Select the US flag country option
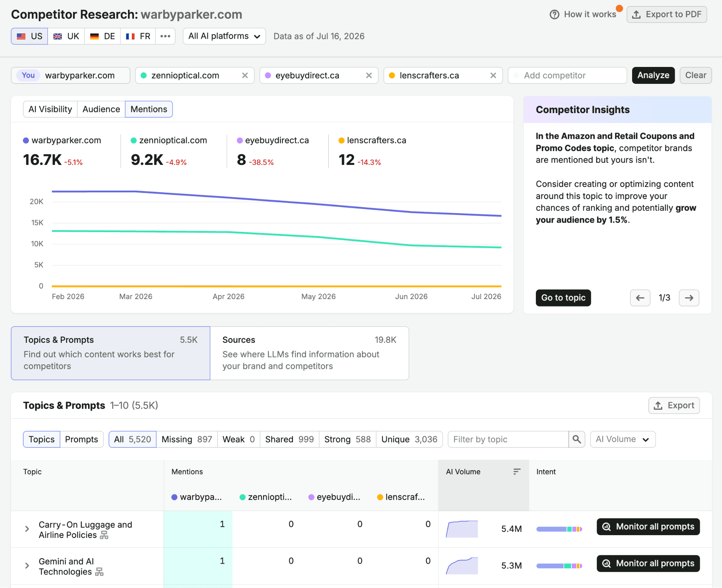The height and width of the screenshot is (588, 722). coord(30,36)
